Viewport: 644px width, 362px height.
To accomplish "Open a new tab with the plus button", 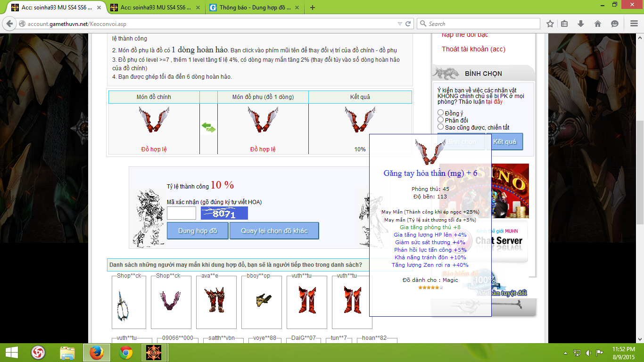I will (312, 8).
